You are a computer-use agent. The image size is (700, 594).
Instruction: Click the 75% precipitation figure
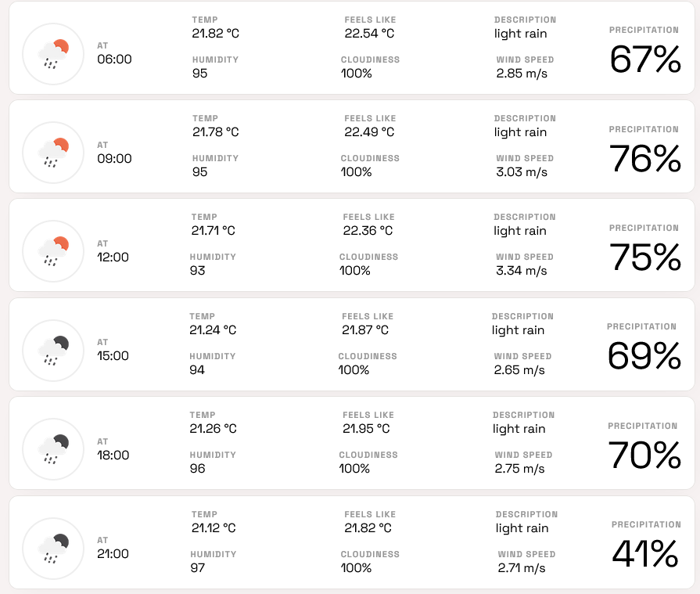(644, 257)
